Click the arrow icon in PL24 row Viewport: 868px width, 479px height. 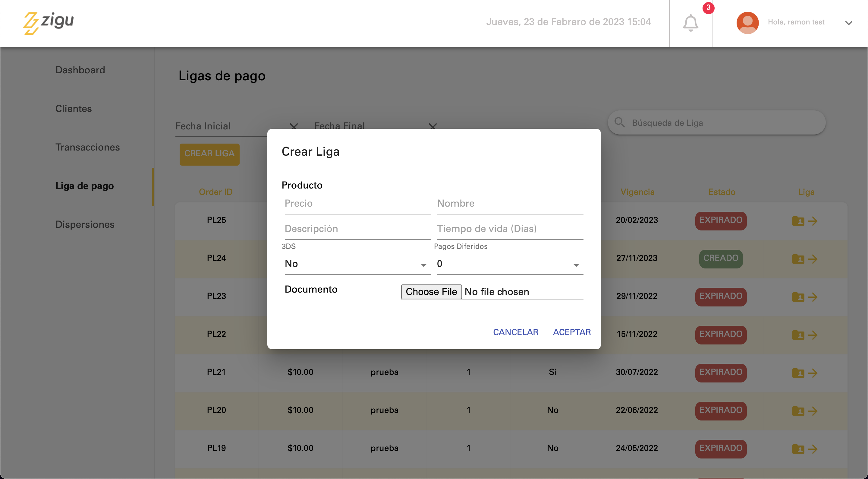pyautogui.click(x=813, y=259)
